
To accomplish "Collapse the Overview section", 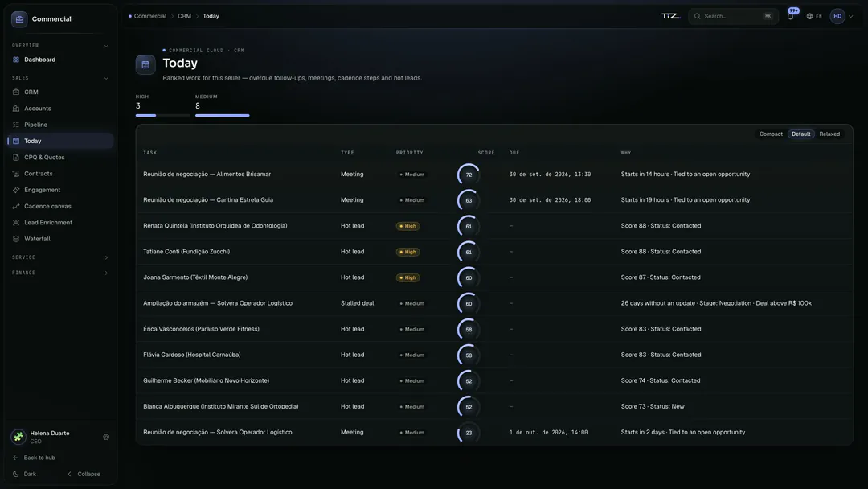I will tap(106, 45).
